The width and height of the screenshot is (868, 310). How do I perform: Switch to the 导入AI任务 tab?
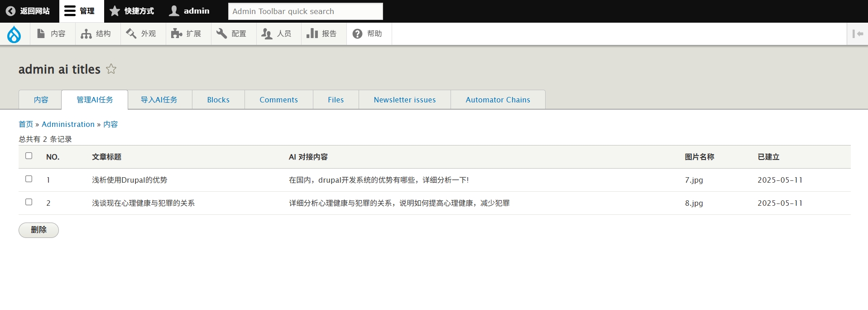[159, 100]
